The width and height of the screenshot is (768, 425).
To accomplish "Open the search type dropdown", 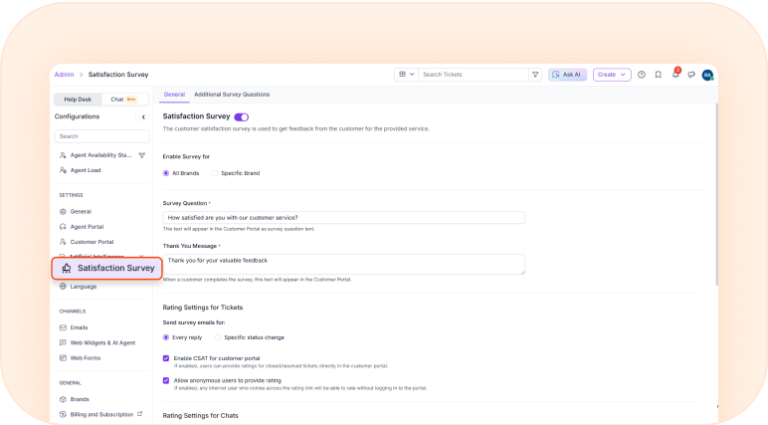I will [407, 74].
